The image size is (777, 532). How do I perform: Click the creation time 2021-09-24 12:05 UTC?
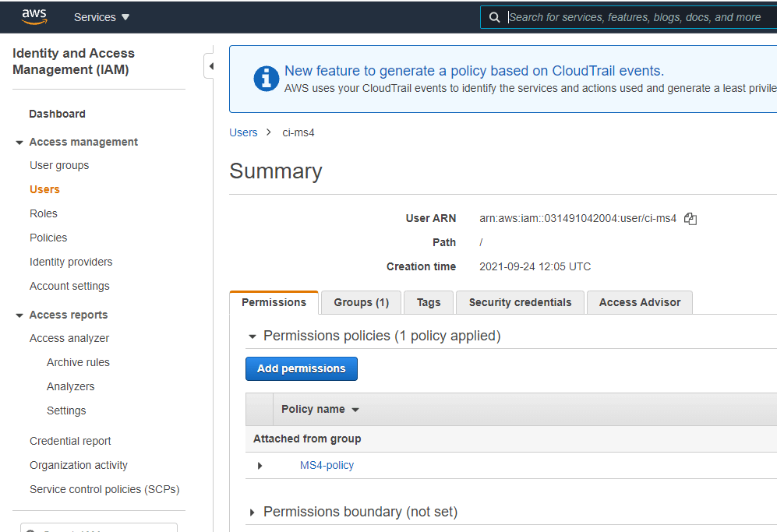(x=535, y=267)
